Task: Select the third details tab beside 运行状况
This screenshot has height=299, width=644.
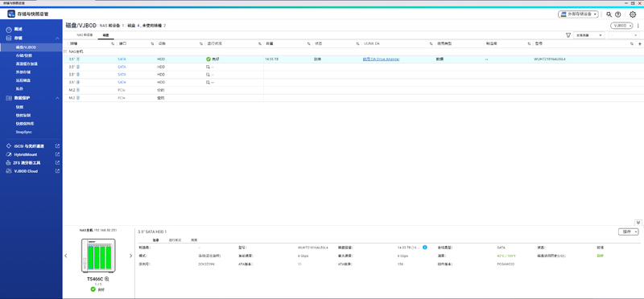Action: click(194, 240)
